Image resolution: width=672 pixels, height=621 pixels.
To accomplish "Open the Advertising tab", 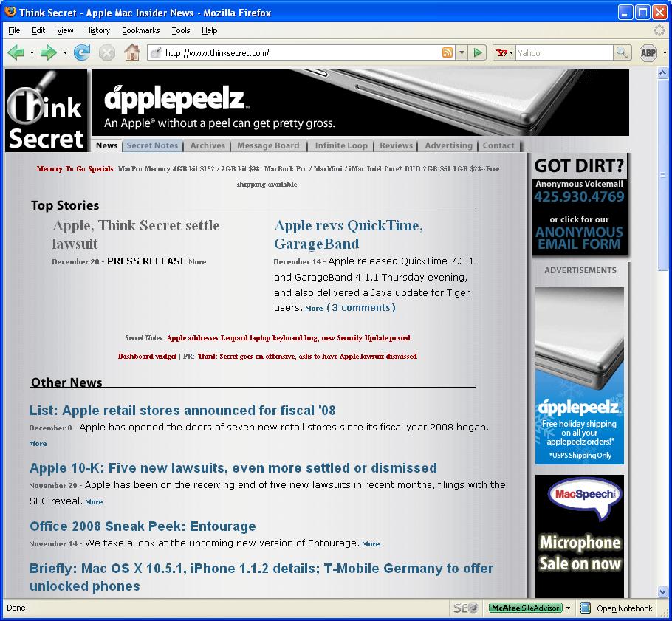I will pos(448,145).
